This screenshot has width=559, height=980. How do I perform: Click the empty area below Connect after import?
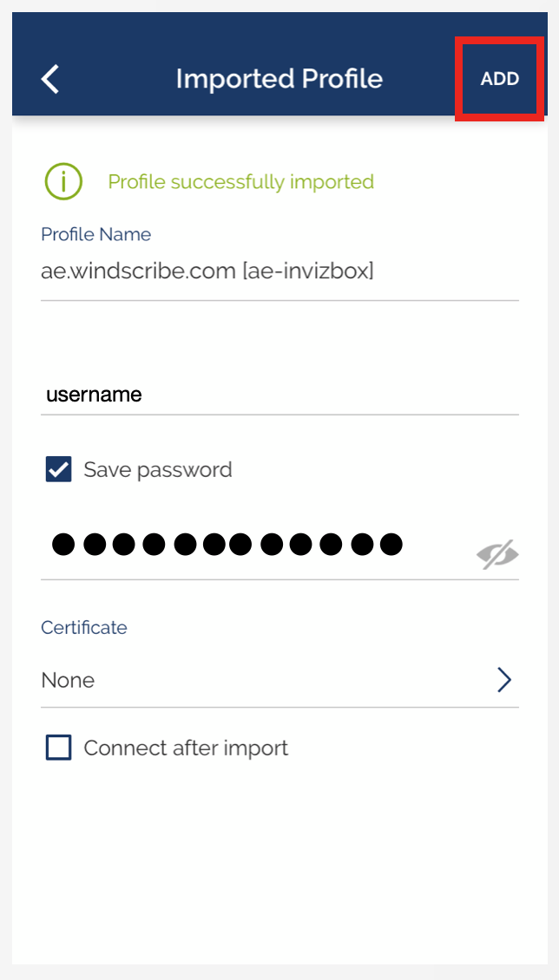coord(279,859)
